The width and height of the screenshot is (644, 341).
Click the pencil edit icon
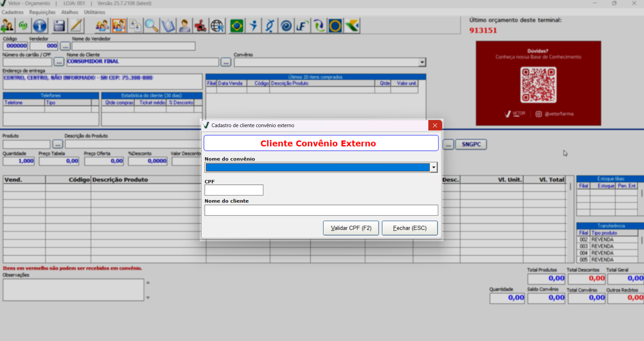76,26
